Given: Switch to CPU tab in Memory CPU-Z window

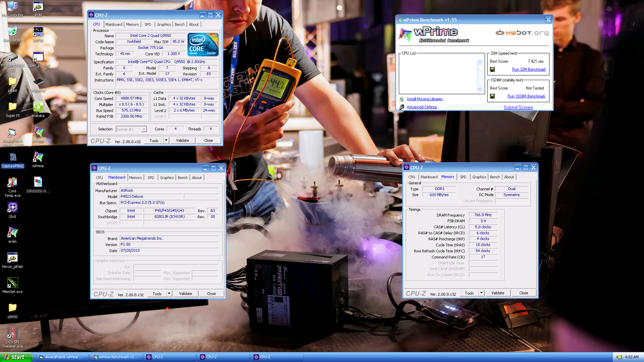Looking at the screenshot, I should [412, 177].
